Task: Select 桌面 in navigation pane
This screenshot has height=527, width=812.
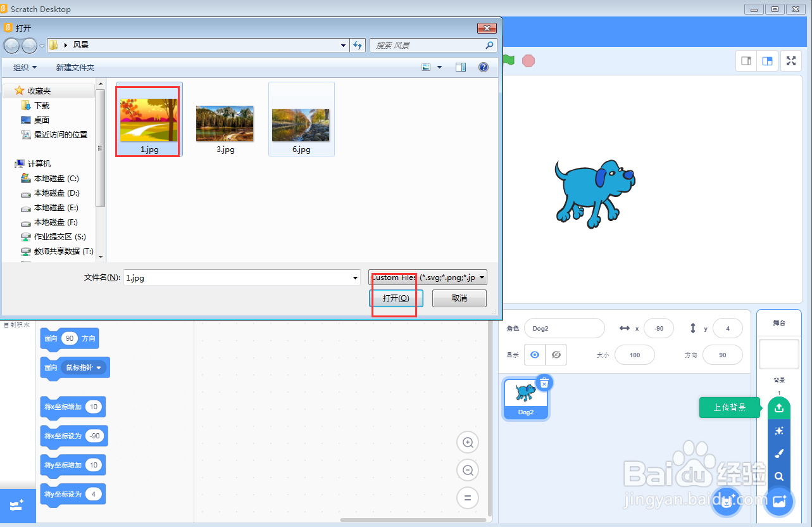Action: 42,120
